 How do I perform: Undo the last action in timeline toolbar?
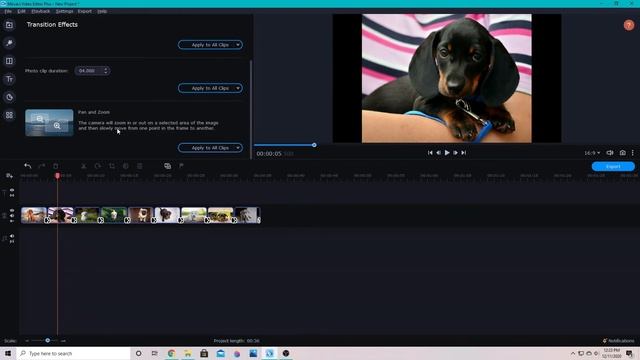27,166
